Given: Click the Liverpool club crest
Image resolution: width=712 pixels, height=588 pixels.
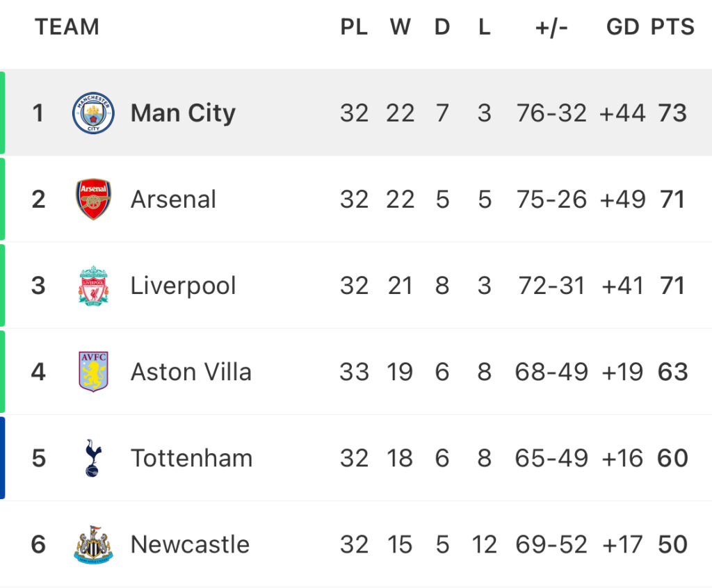Looking at the screenshot, I should [x=93, y=286].
